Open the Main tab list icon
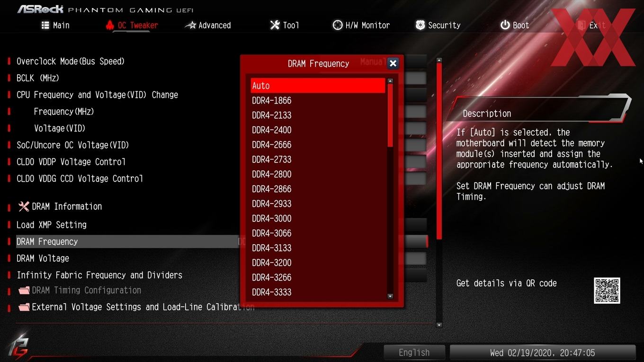Image resolution: width=644 pixels, height=362 pixels. (45, 26)
